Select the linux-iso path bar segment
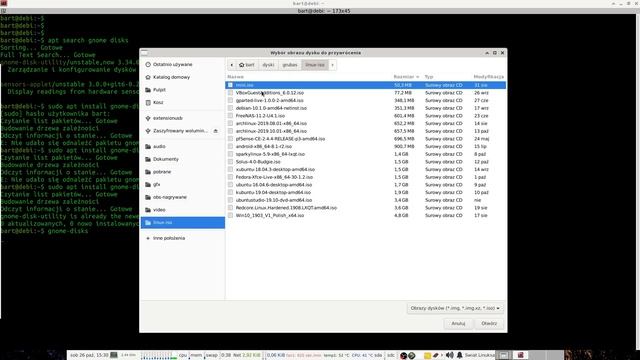The image size is (640, 360). click(x=315, y=65)
